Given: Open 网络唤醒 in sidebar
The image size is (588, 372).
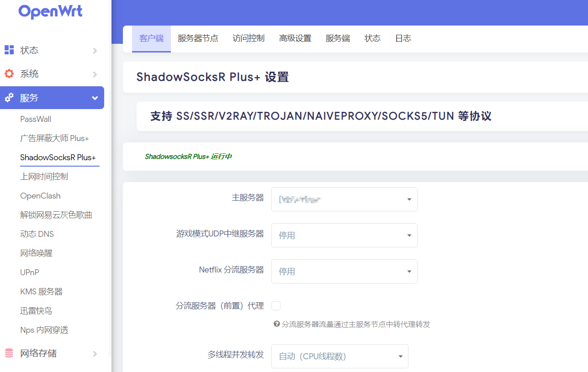Looking at the screenshot, I should (x=36, y=253).
